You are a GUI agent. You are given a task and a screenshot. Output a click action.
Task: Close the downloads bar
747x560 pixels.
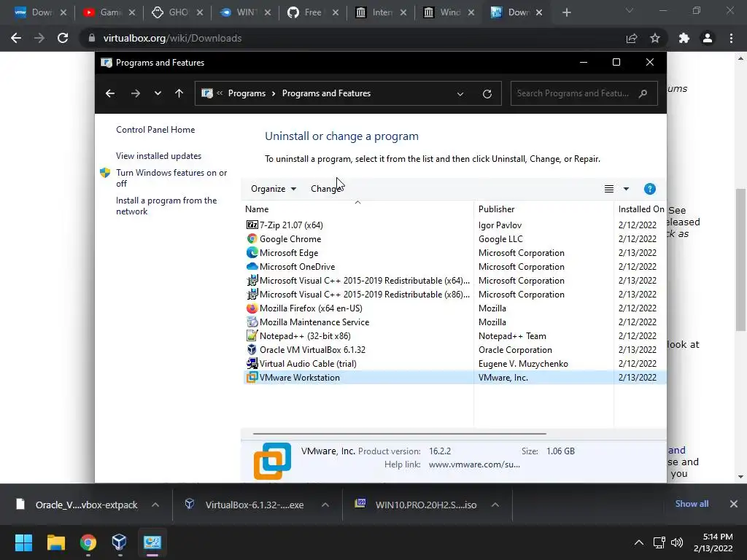coord(734,504)
